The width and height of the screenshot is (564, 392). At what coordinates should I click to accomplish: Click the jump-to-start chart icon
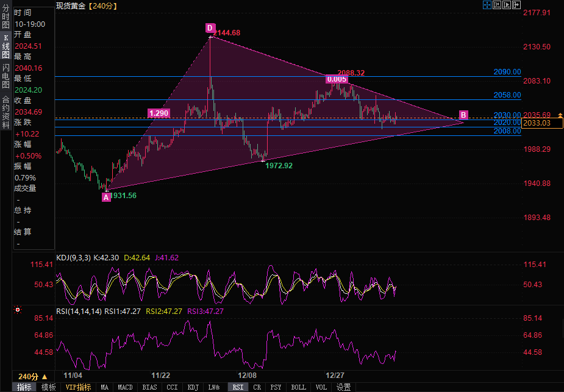pos(498,5)
